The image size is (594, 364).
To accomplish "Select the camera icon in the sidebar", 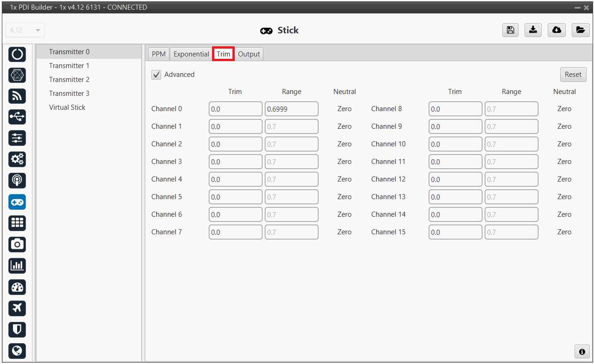I will pyautogui.click(x=17, y=244).
